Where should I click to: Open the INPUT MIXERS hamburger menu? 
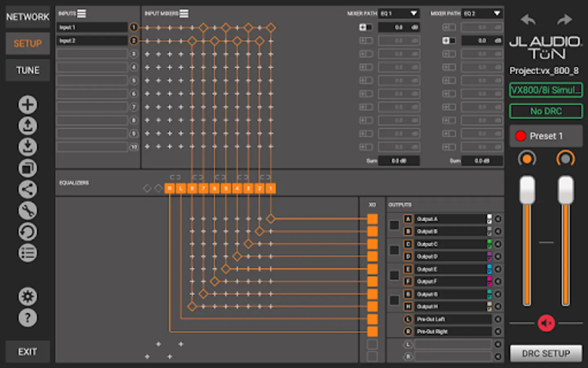coord(184,13)
